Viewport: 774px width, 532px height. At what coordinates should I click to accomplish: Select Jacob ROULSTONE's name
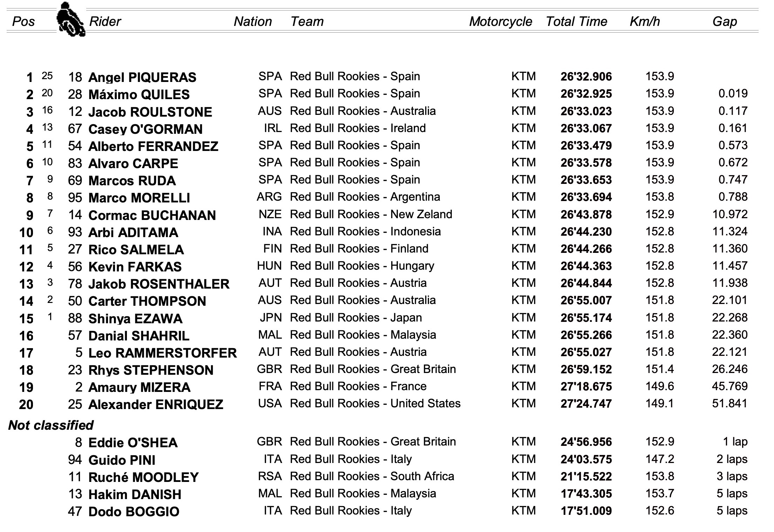(x=150, y=112)
